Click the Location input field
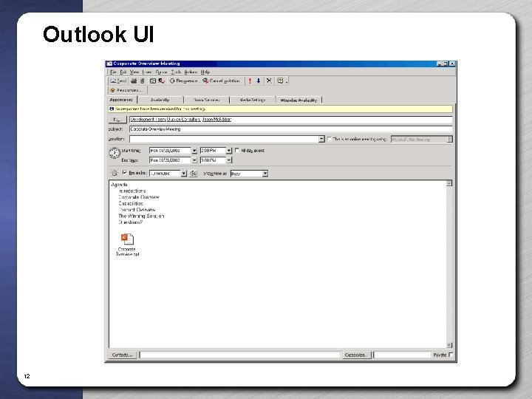This screenshot has width=532, height=399. [224, 139]
